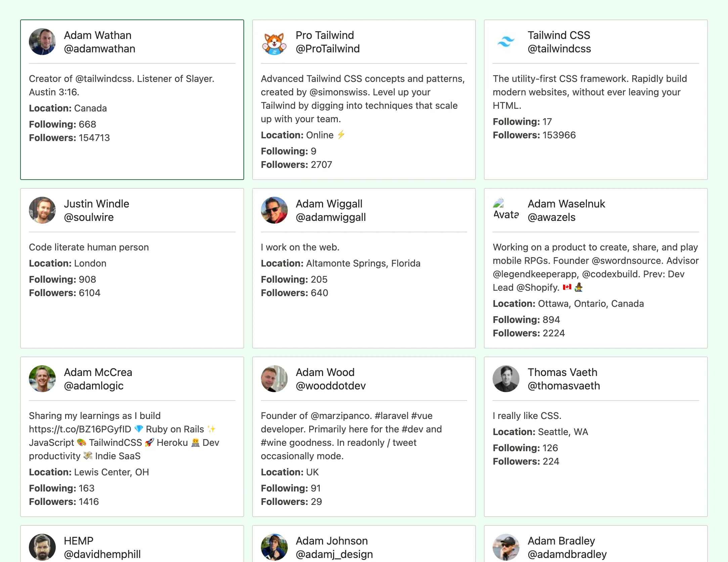Image resolution: width=728 pixels, height=562 pixels.
Task: Click Adam Bradley's avatar photo
Action: pyautogui.click(x=506, y=547)
